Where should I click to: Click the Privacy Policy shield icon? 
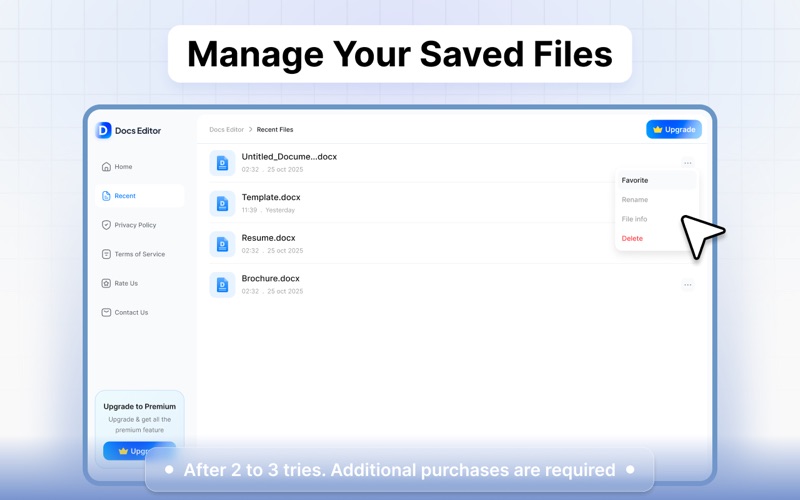coord(106,225)
